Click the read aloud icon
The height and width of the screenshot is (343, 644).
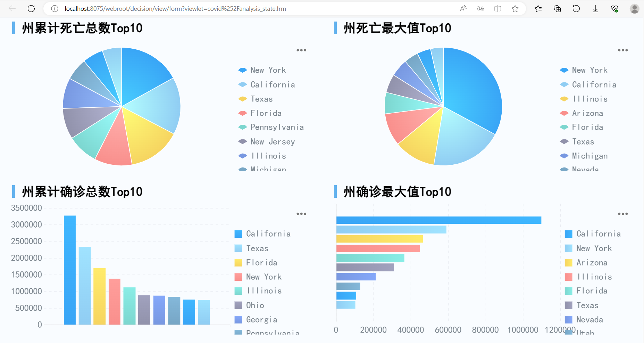pyautogui.click(x=463, y=9)
